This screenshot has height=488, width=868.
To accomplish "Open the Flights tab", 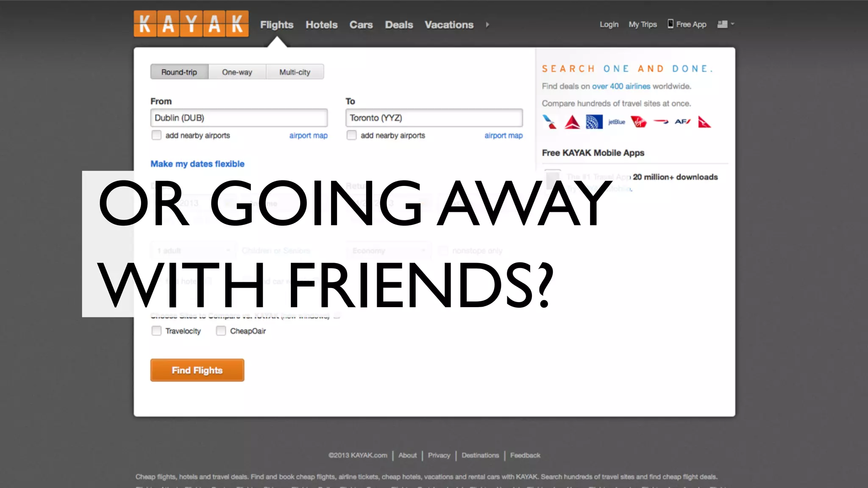I will (277, 25).
